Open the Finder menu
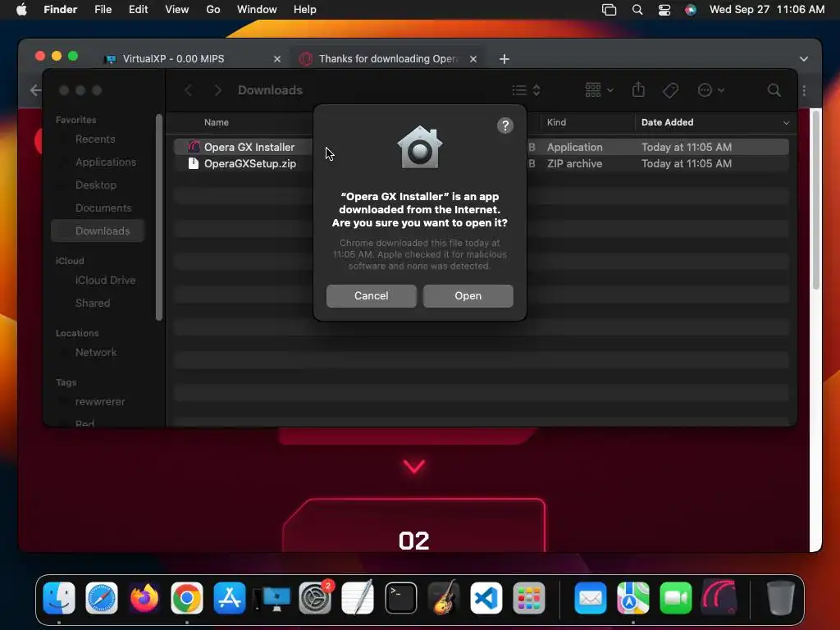 (60, 10)
